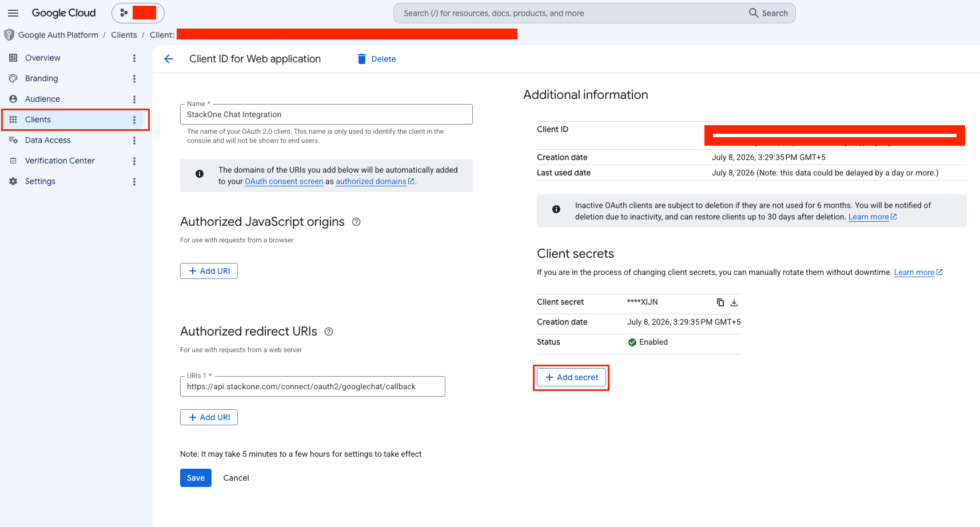This screenshot has height=527, width=980.
Task: Go back using the left arrow
Action: 169,59
